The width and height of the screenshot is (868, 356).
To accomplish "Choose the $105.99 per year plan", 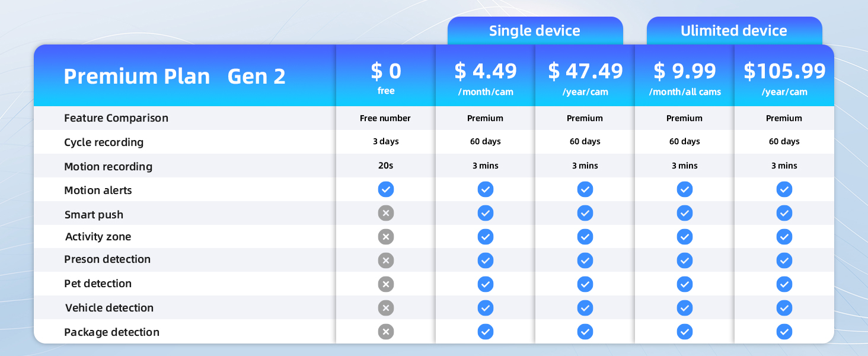I will [x=784, y=77].
